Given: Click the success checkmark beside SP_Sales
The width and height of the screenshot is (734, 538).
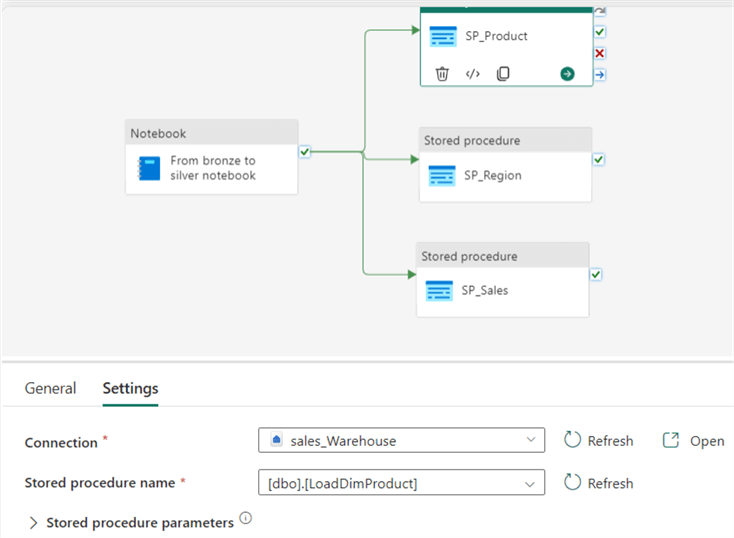Looking at the screenshot, I should click(595, 274).
